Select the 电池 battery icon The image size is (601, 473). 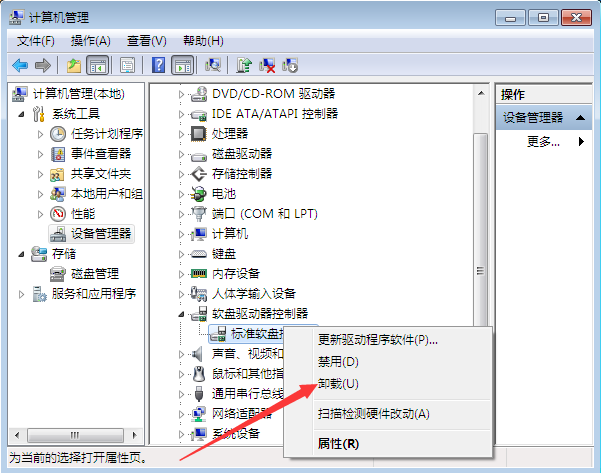(x=199, y=194)
